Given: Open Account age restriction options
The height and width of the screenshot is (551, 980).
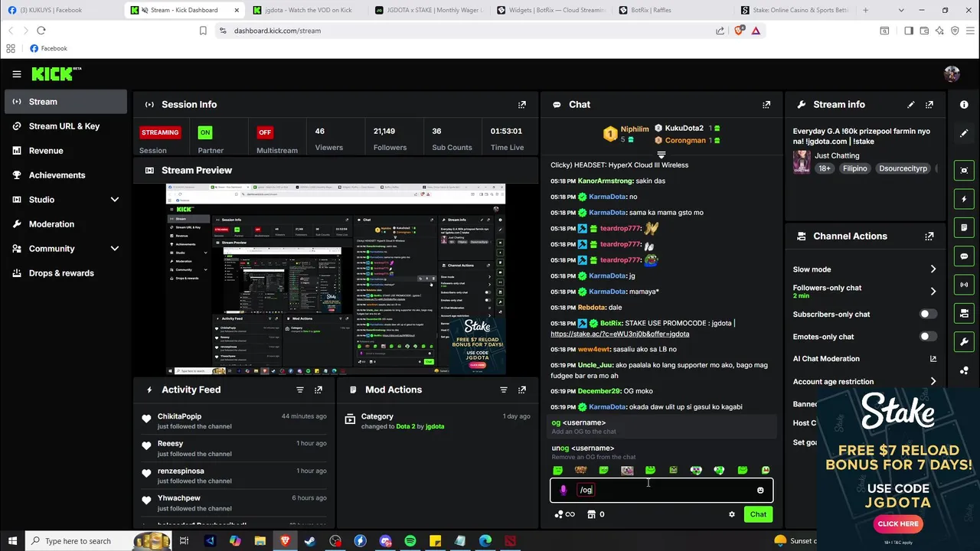Looking at the screenshot, I should tap(864, 381).
